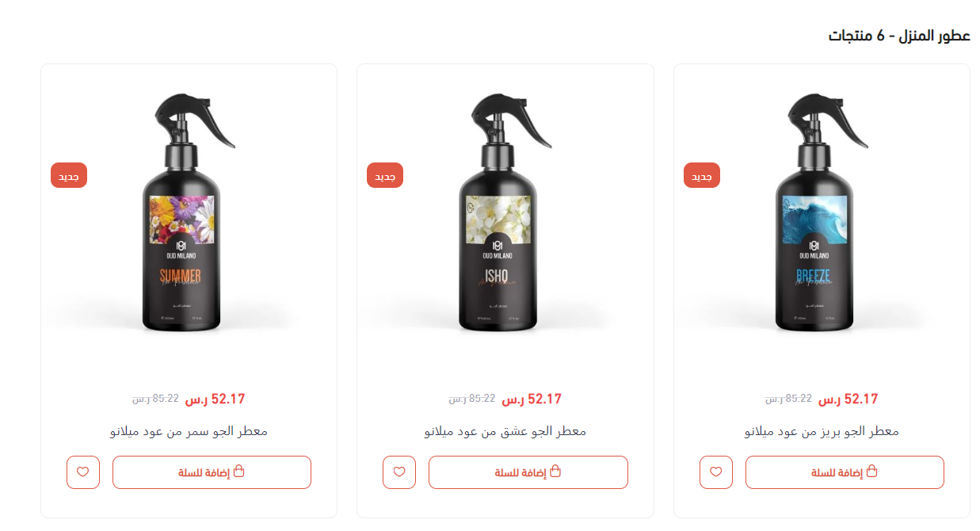
Task: Open product title معطر الجو بريز من عود ميلانو
Action: click(822, 431)
